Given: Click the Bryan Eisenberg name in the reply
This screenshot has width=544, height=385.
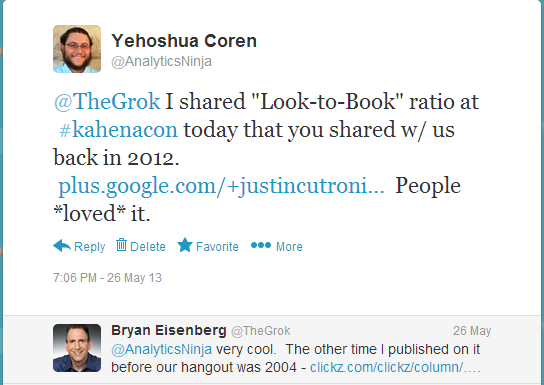Looking at the screenshot, I should click(169, 330).
